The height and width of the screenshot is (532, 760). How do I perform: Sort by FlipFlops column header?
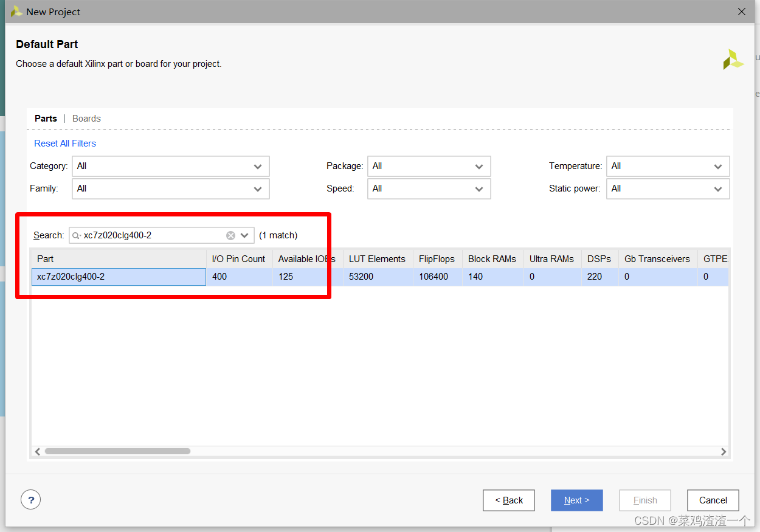click(x=437, y=259)
